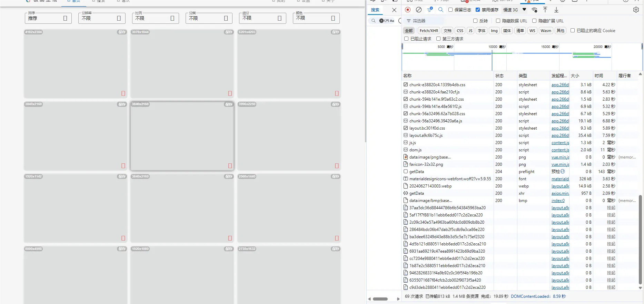Screen dimensions: 644x304
Task: Filter requests by Img type
Action: tap(494, 31)
